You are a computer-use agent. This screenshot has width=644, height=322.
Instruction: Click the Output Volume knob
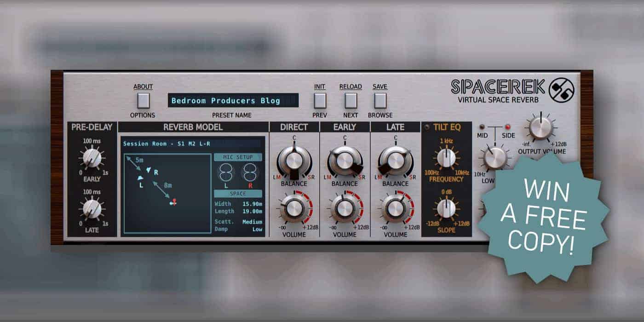[540, 128]
